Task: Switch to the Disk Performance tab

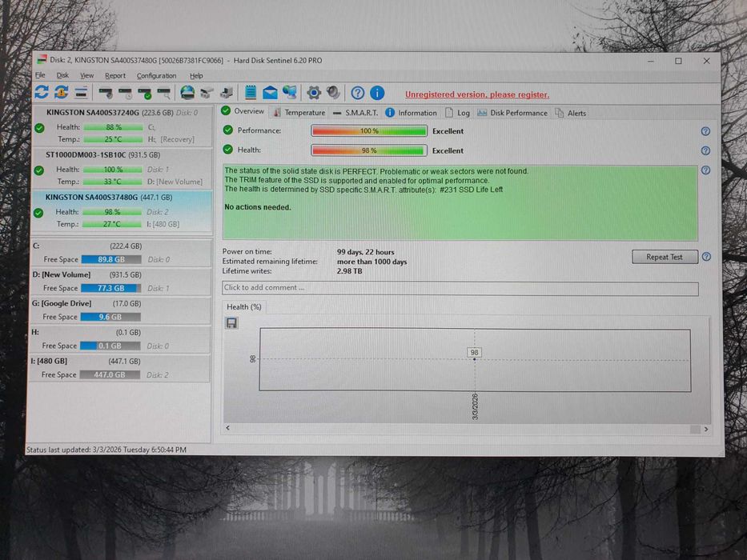Action: coord(512,113)
